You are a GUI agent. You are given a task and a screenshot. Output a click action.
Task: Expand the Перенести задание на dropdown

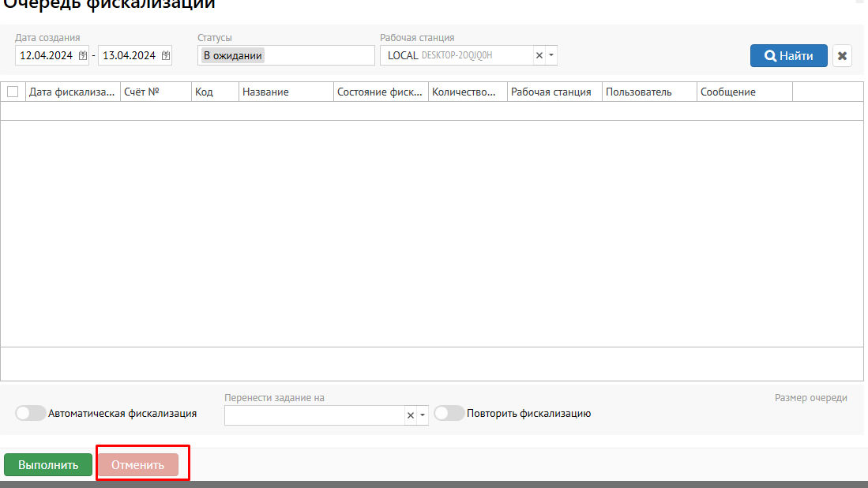pos(423,415)
